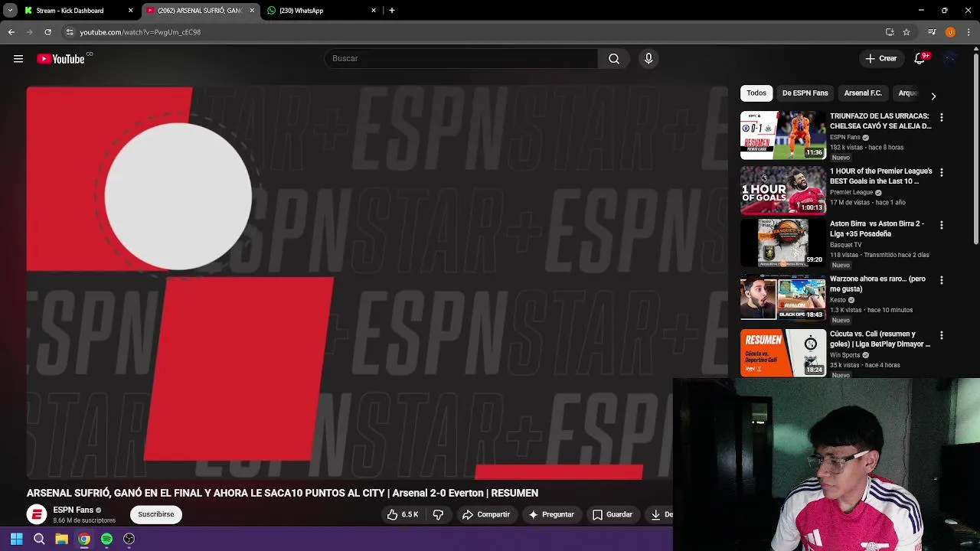Open the ESPN Fans channel name link
The height and width of the screenshot is (551, 980).
click(x=73, y=510)
